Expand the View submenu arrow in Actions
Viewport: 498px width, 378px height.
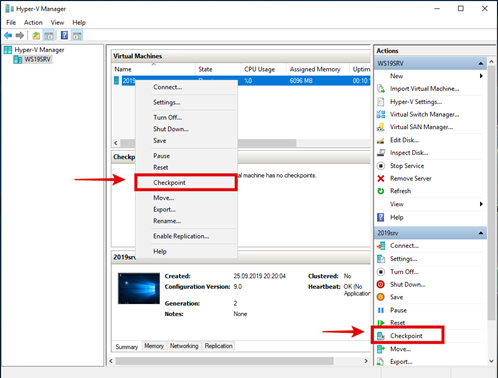[x=481, y=204]
